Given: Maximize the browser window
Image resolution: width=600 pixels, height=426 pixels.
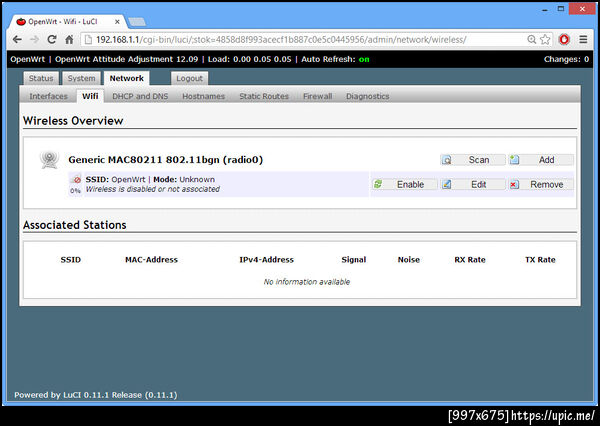Looking at the screenshot, I should [561, 9].
